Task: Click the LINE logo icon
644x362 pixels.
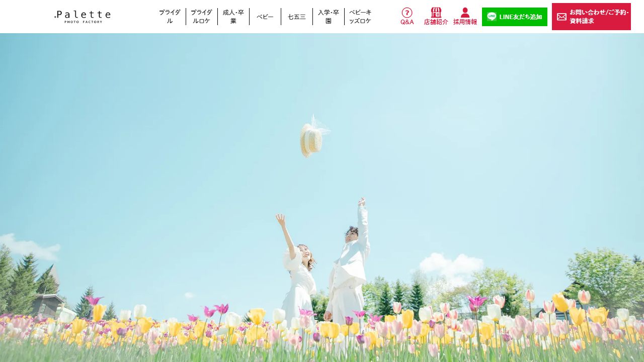Action: [492, 17]
